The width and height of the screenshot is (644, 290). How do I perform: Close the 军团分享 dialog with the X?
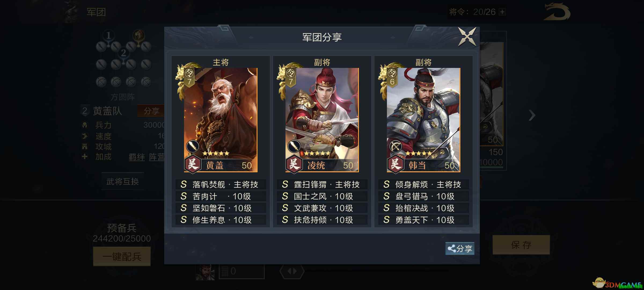tap(467, 37)
